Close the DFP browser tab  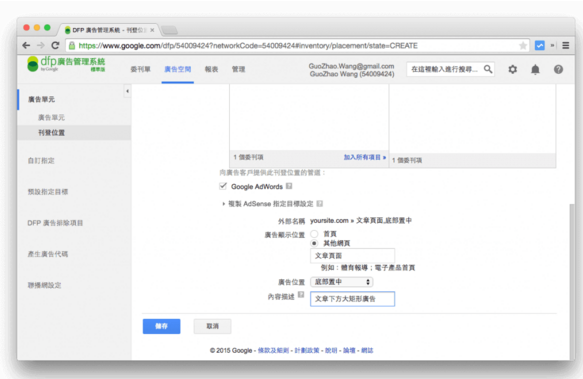tap(152, 30)
